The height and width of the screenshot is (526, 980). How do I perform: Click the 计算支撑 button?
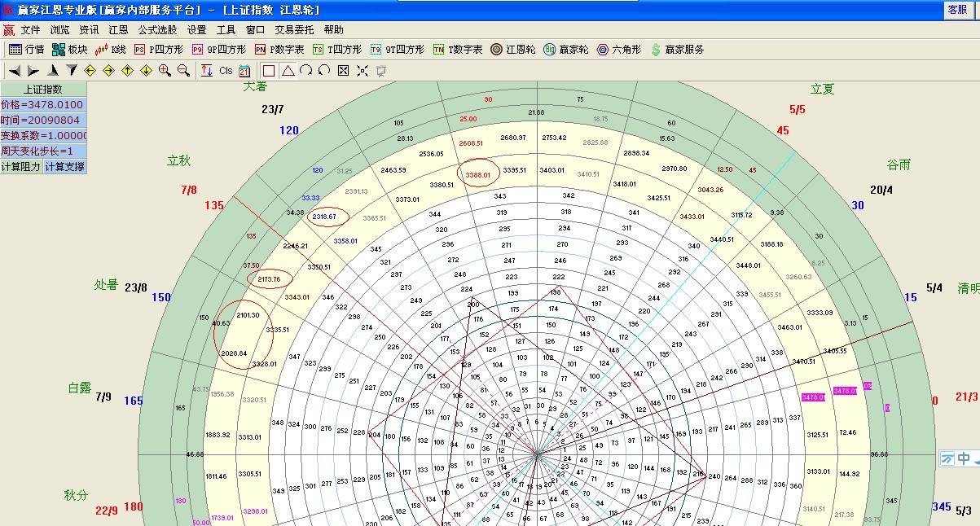tap(64, 166)
